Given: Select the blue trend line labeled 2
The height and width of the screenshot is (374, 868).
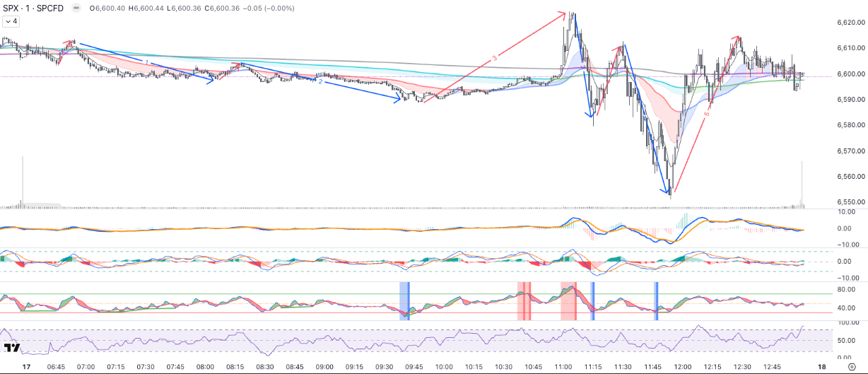Looking at the screenshot, I should (353, 89).
